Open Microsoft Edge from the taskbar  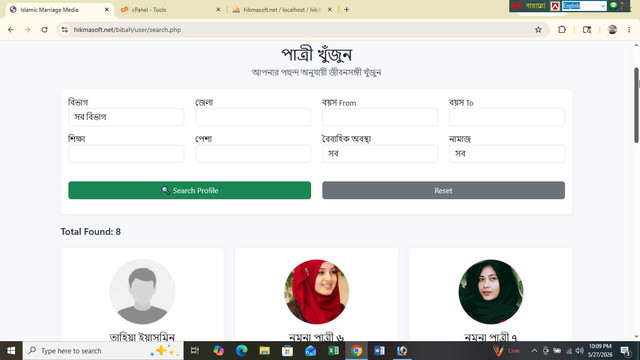tap(242, 351)
